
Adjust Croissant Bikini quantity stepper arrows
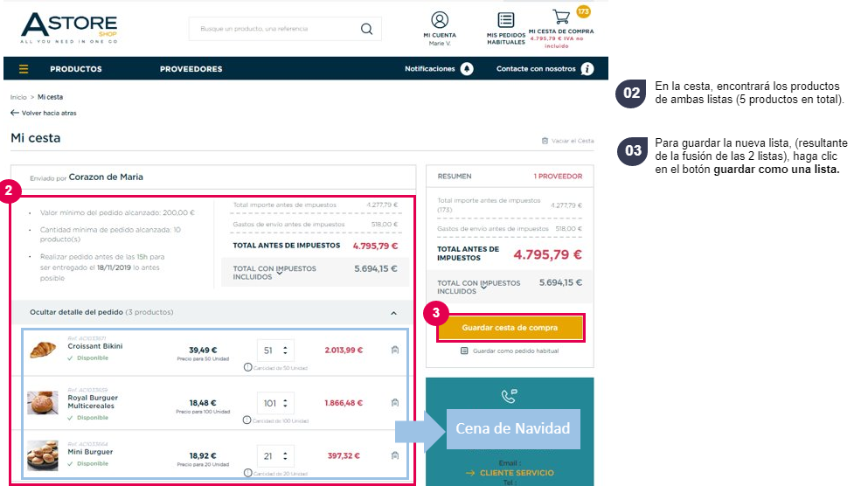(x=285, y=351)
